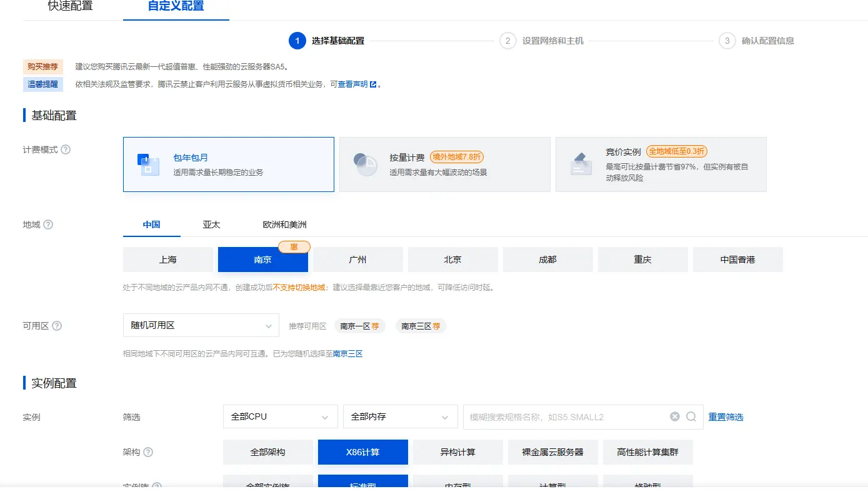Viewport: 868px width, 494px height.
Task: Click the 按量计费 pie chart icon
Action: coord(366,164)
